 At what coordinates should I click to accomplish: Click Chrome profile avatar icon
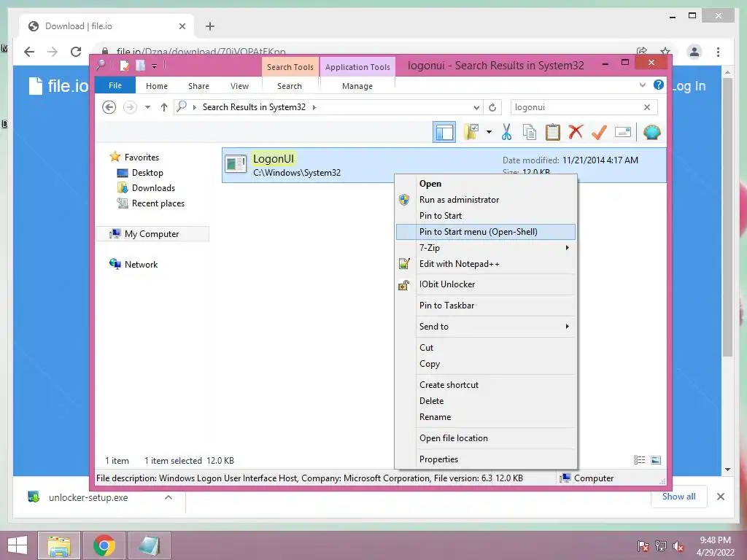pos(694,52)
